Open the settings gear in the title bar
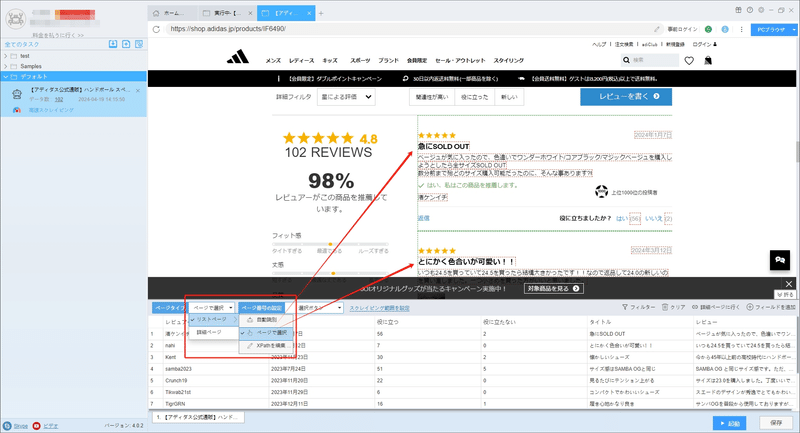Image resolution: width=800 pixels, height=433 pixels. (761, 10)
